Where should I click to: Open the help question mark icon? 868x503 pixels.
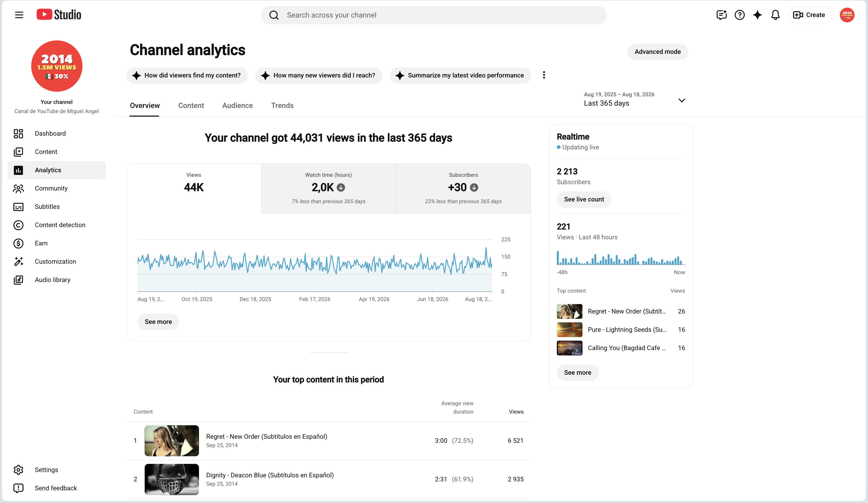[x=740, y=15]
